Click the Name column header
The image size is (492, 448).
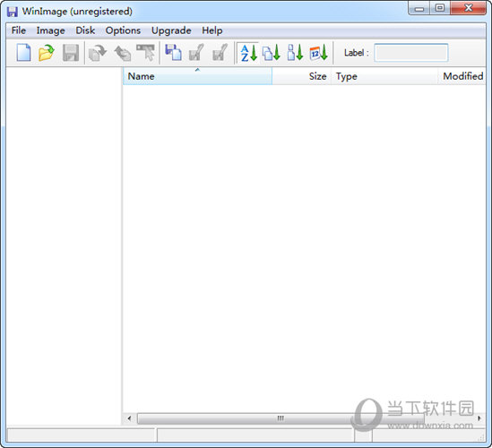click(x=198, y=76)
